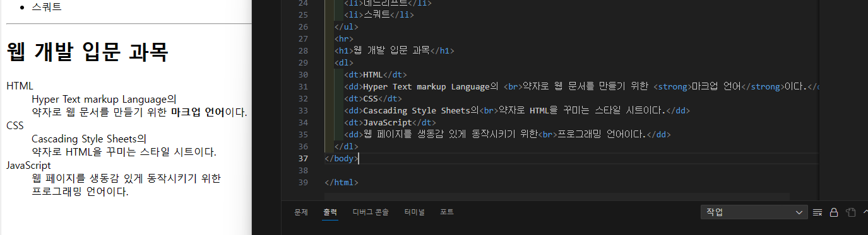Click the bold 마크업 언어 text in browser

[198, 112]
